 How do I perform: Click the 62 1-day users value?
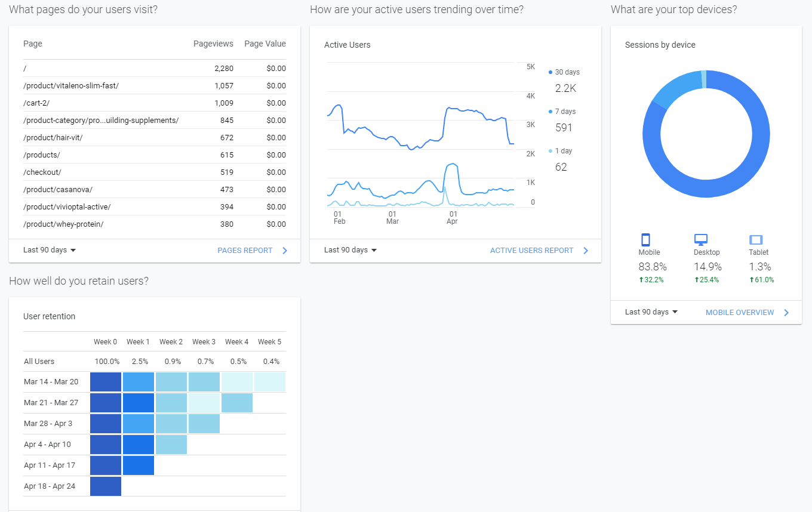pos(561,167)
